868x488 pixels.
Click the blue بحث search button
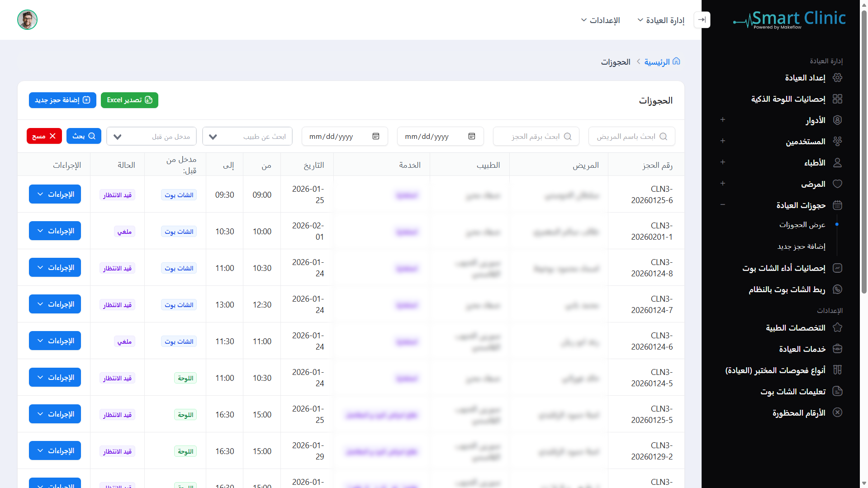84,136
